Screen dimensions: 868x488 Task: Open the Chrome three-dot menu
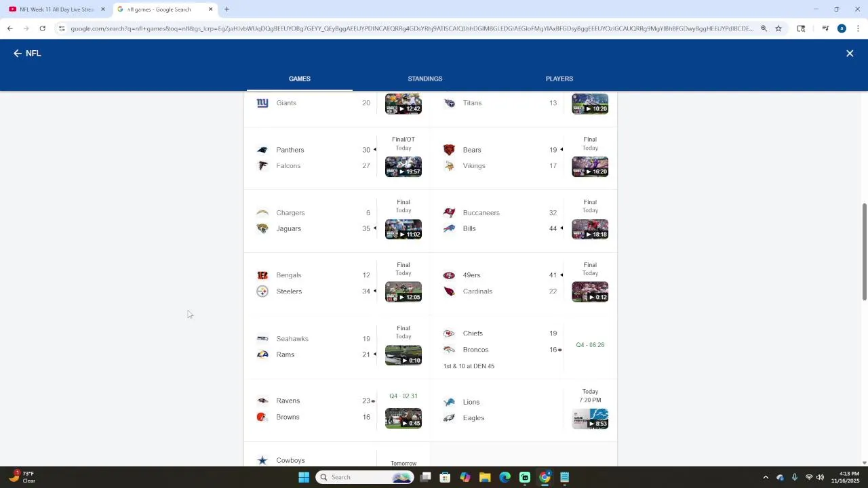(858, 28)
